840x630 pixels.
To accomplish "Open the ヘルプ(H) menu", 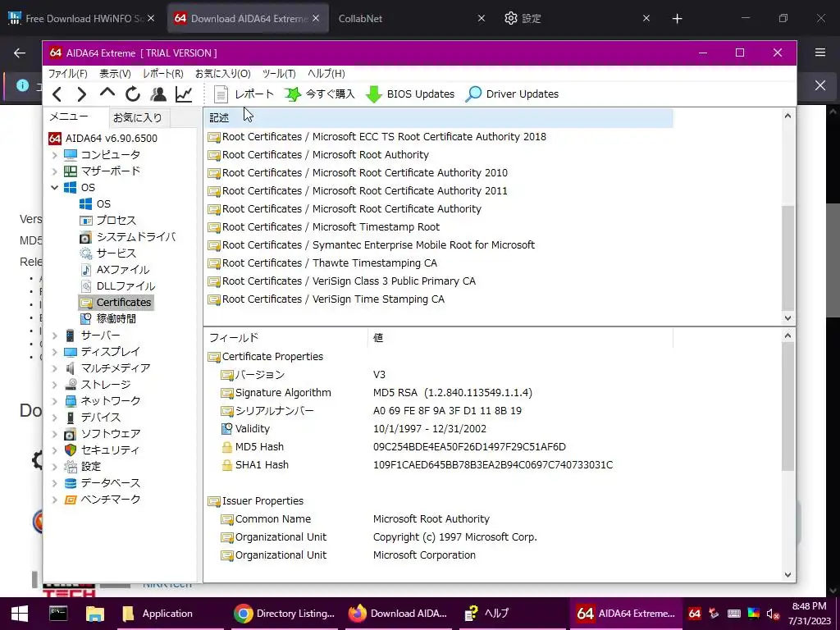I will 326,73.
